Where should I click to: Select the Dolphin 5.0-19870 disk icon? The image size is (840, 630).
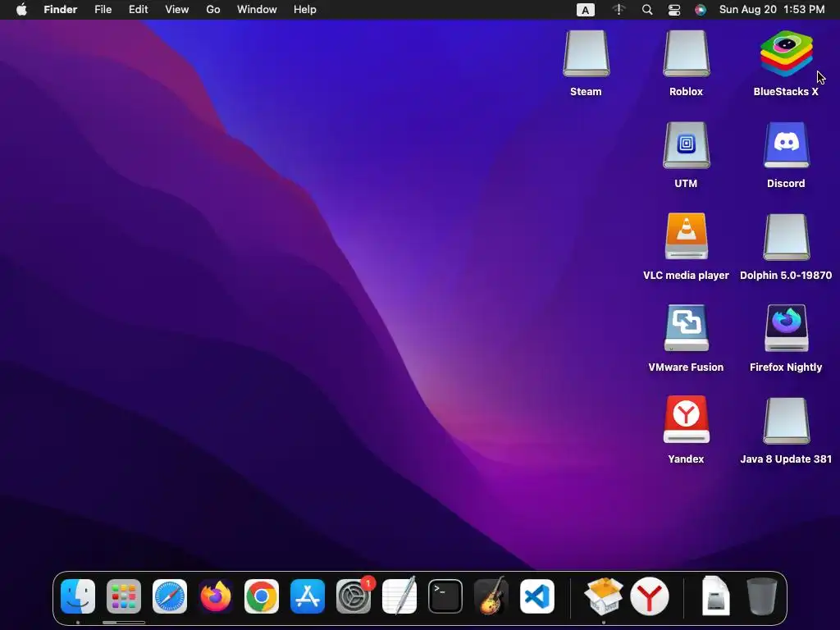(x=786, y=237)
